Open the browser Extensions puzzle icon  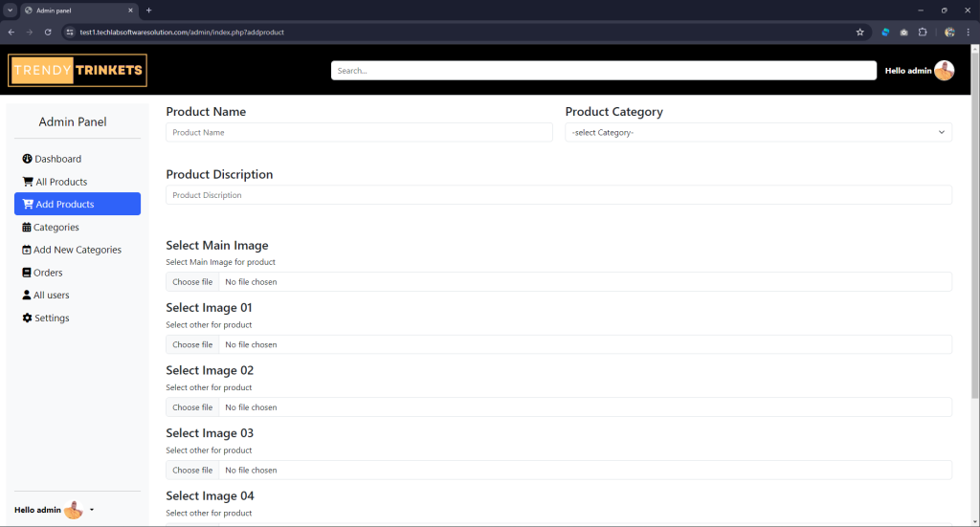[x=922, y=32]
